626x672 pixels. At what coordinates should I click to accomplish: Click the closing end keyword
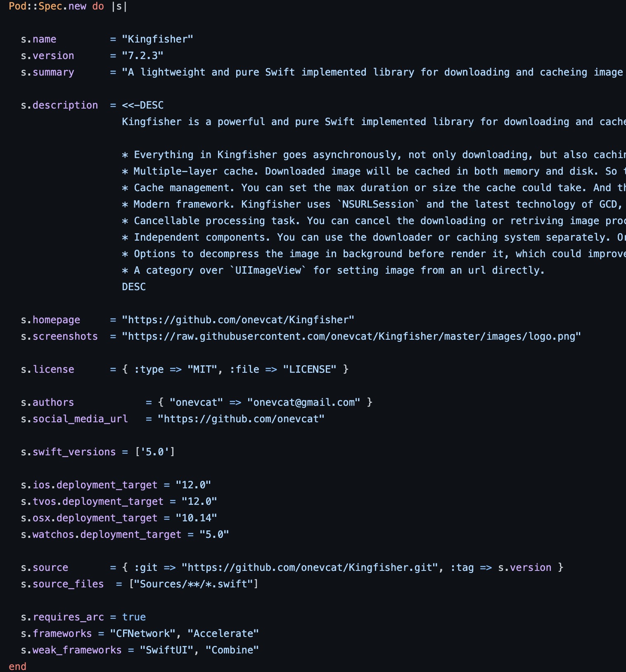(17, 667)
